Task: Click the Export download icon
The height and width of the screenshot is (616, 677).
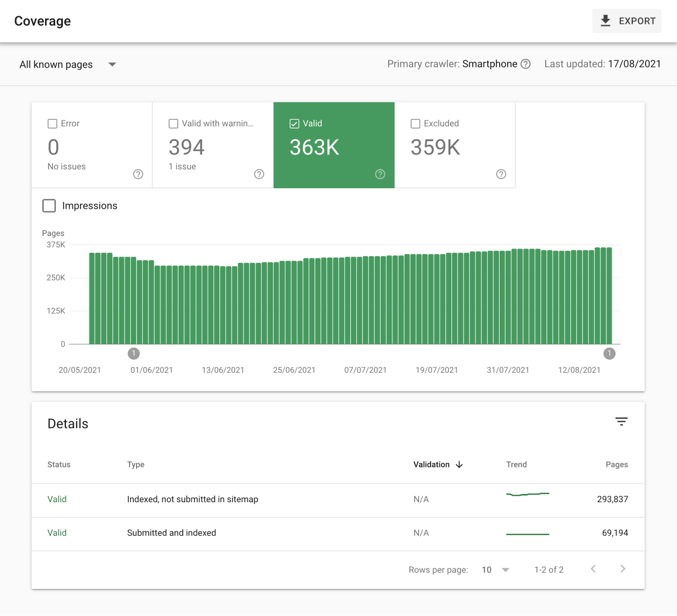Action: [x=605, y=21]
